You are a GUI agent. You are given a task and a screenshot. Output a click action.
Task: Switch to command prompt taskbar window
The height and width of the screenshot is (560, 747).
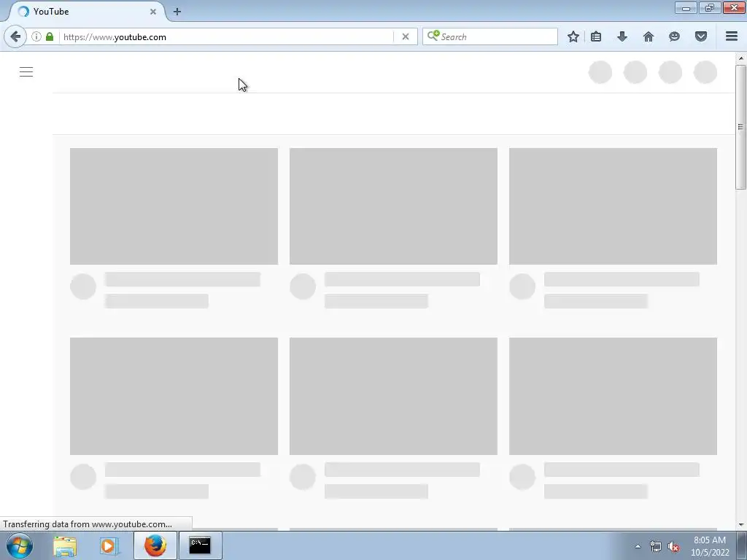pos(200,545)
